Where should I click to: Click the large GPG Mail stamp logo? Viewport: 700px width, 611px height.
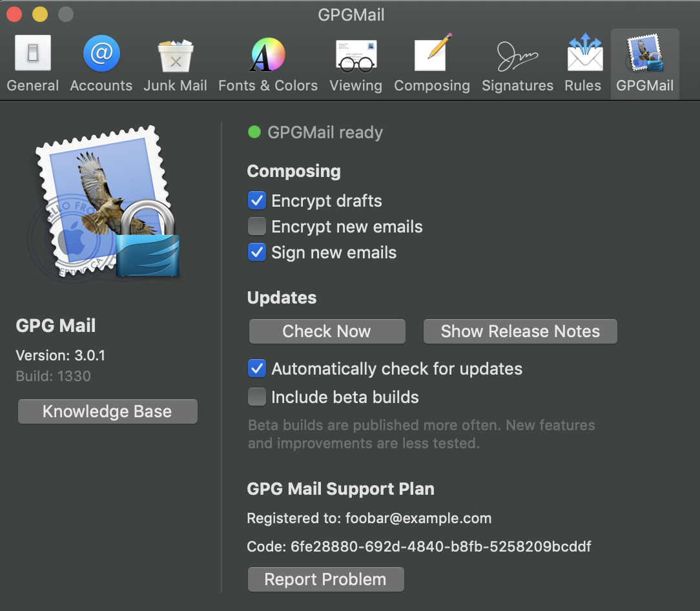(107, 203)
